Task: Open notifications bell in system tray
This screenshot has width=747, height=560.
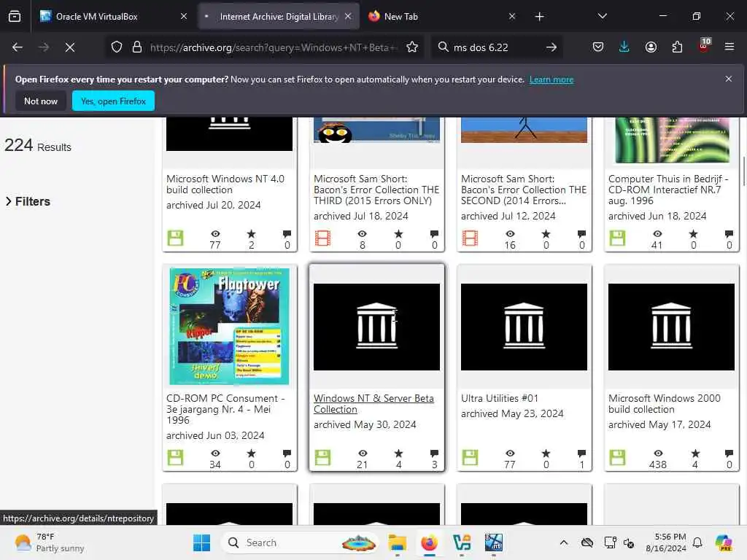Action: coord(697,542)
